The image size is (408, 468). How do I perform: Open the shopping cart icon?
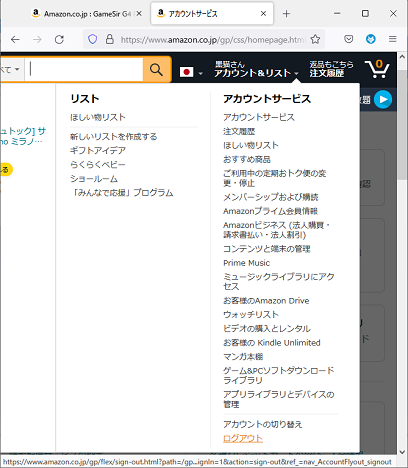point(377,69)
